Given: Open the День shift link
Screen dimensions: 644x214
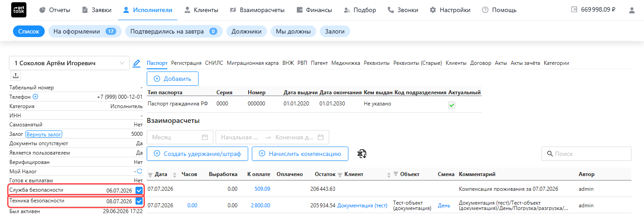Looking at the screenshot, I should [x=444, y=206].
